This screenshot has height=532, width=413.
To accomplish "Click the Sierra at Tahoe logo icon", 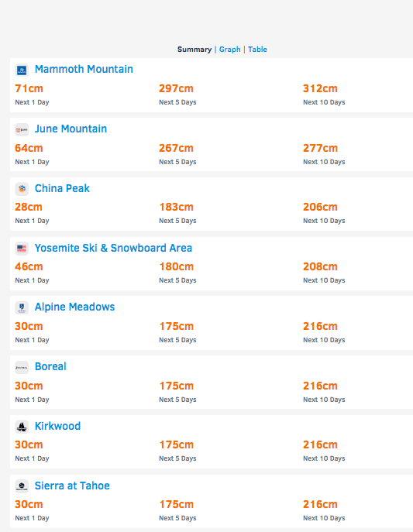I will point(22,486).
